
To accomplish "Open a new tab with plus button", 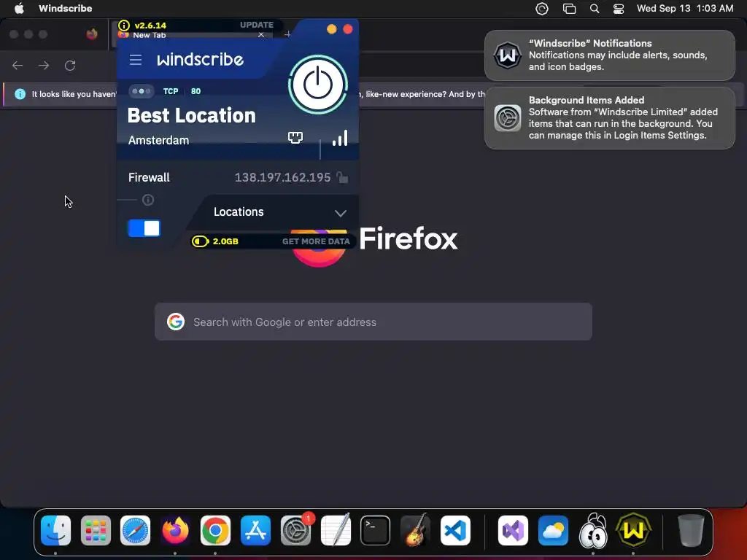I will [x=287, y=34].
